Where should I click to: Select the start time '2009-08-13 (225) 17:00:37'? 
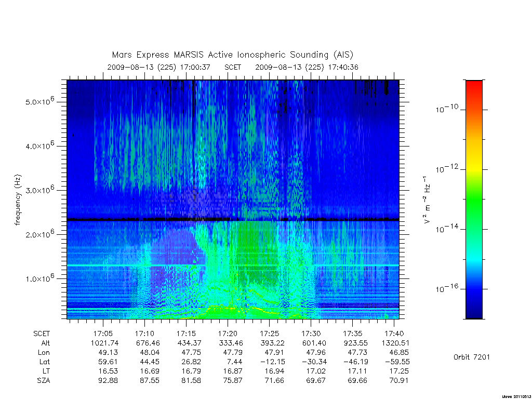click(159, 67)
